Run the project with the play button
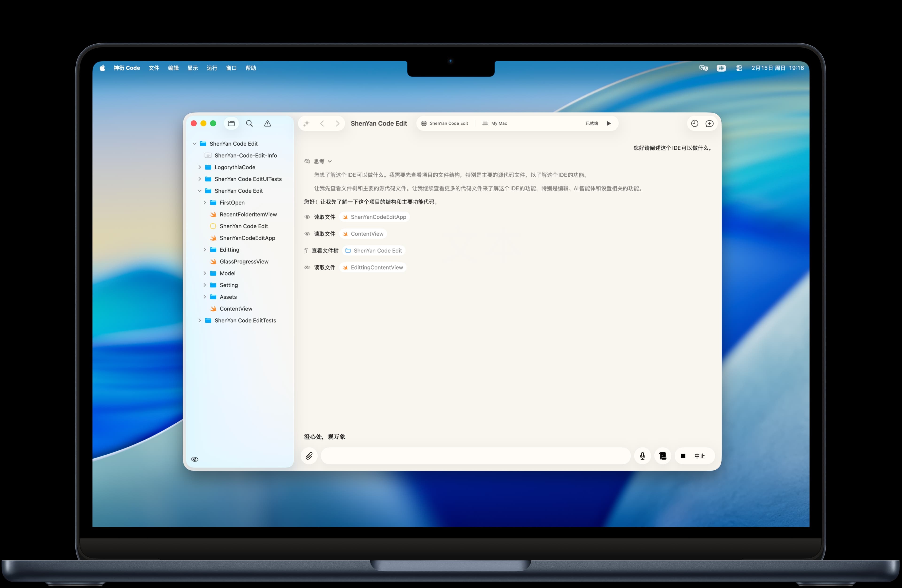This screenshot has height=588, width=902. (x=609, y=123)
